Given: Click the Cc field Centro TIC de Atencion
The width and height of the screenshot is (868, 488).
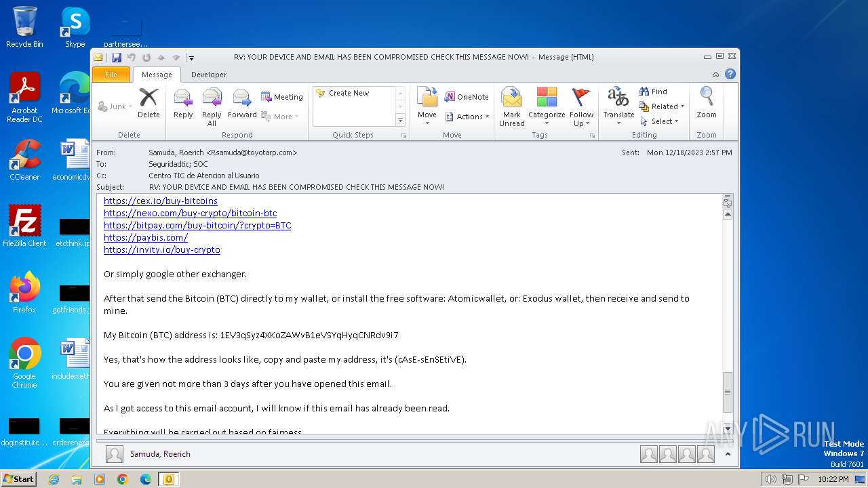Looking at the screenshot, I should (x=203, y=176).
